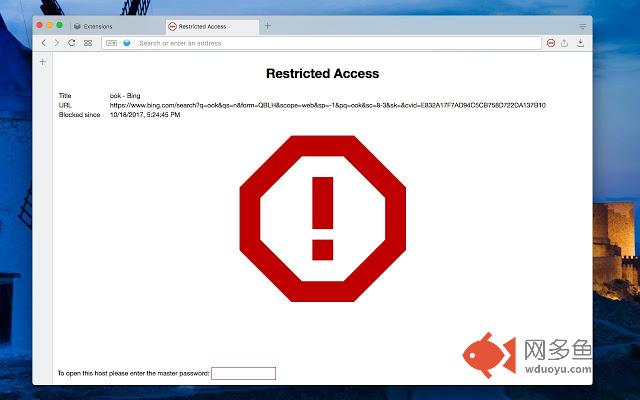Click the green fullscreen window button
Viewport: 640px width, 400px height.
point(59,25)
